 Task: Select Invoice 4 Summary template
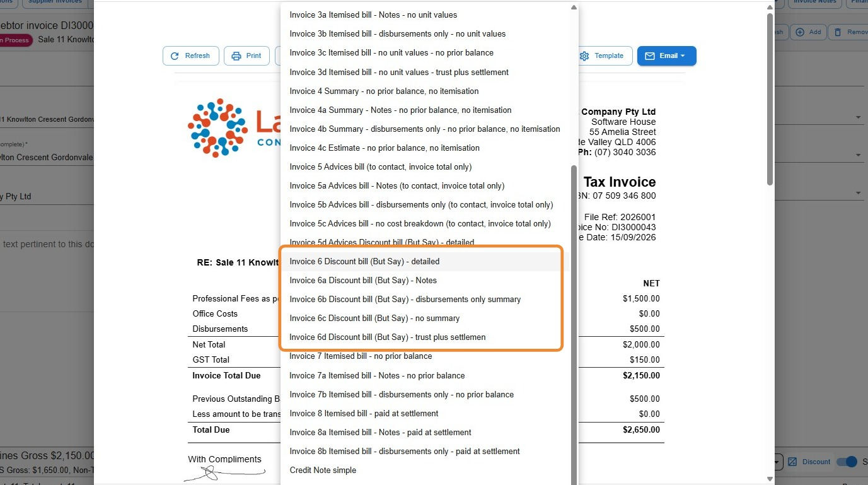[426, 91]
